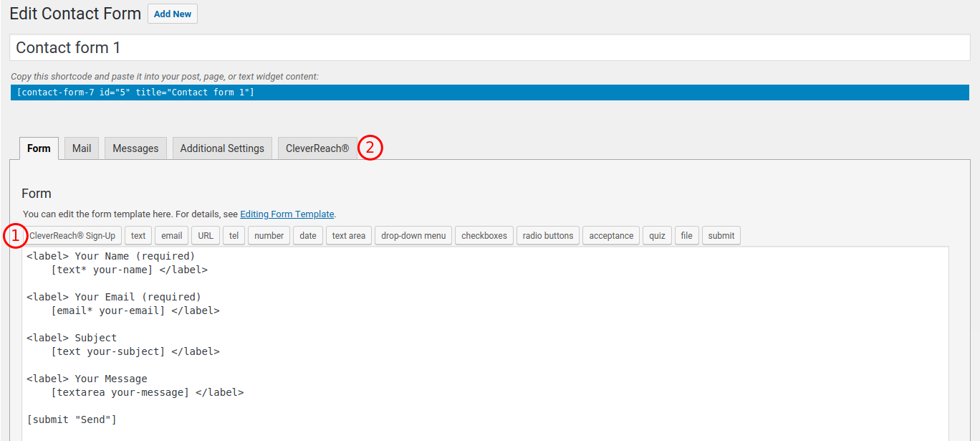Open the Messages tab
Screen dimensions: 980x441
tap(135, 148)
